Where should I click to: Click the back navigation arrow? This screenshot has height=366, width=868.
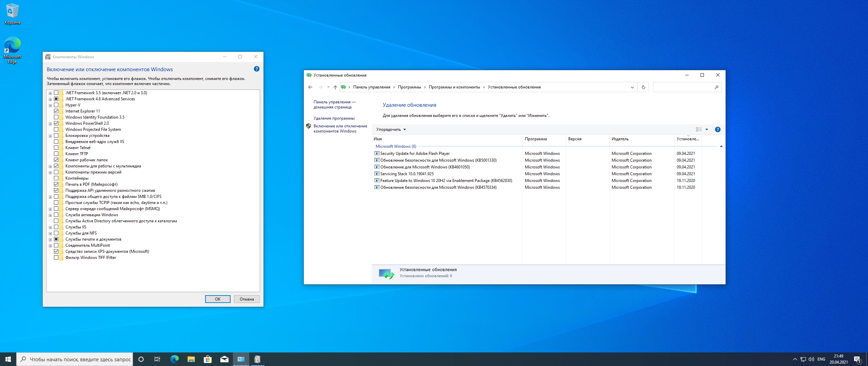coord(310,87)
